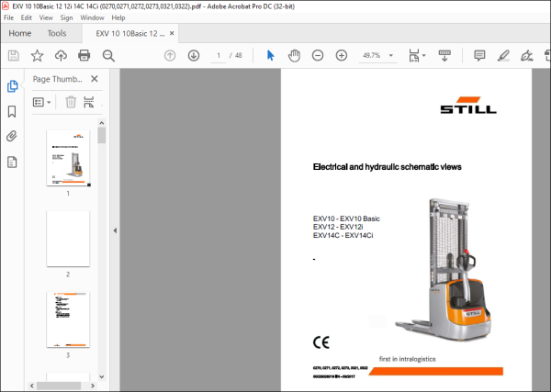Click the scrolling mode keyboard icon

coord(444,55)
